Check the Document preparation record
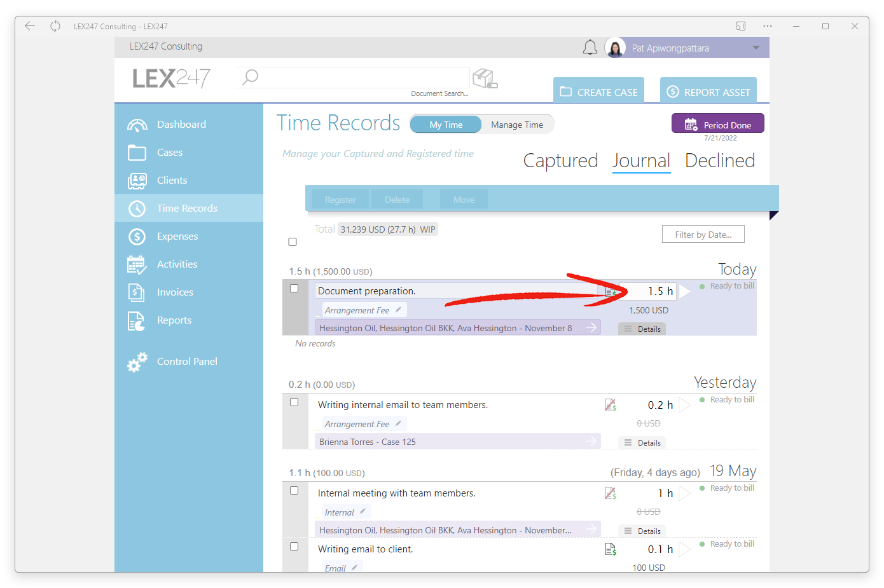 pos(294,289)
